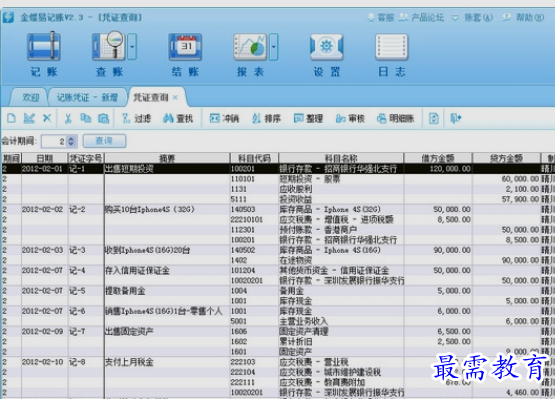
Task: Switch to the 欢迎 tab
Action: coord(30,97)
